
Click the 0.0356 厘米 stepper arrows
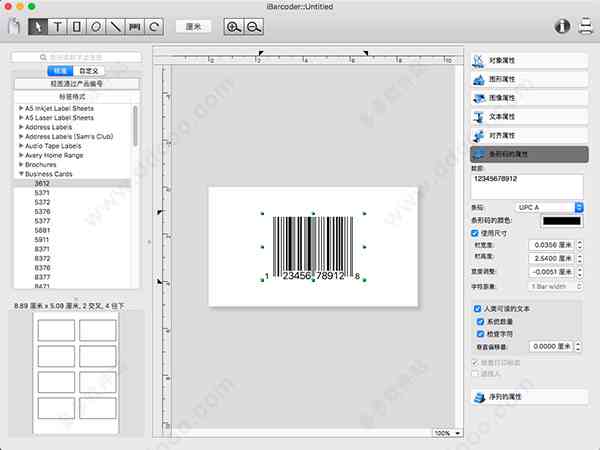pyautogui.click(x=580, y=245)
